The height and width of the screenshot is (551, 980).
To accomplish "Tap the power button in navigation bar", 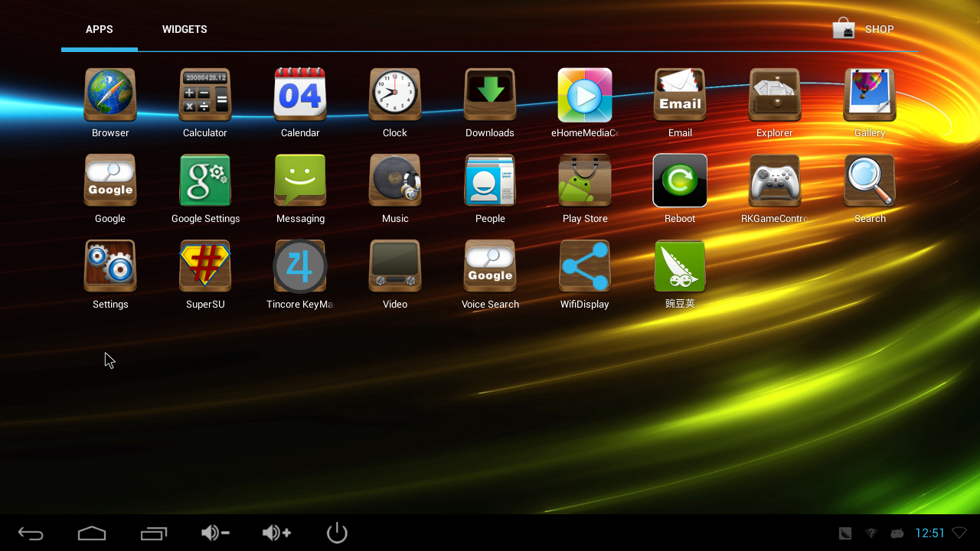I will [x=337, y=533].
